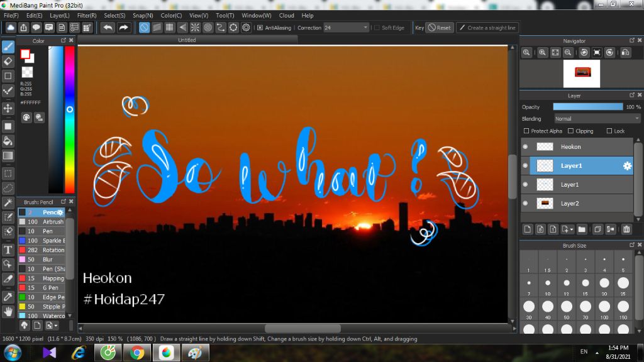Viewport: 644px width, 362px height.
Task: Click the foreground color swatch
Action: coord(25,54)
